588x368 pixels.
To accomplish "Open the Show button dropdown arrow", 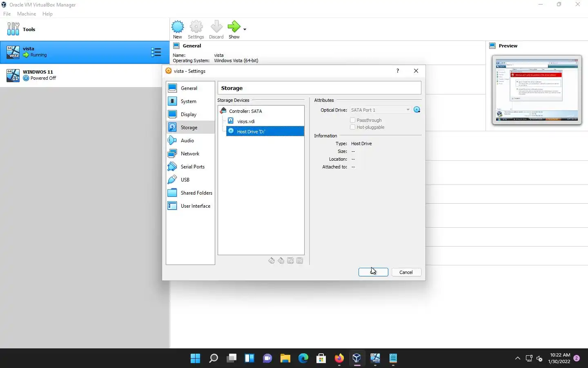I will (245, 29).
